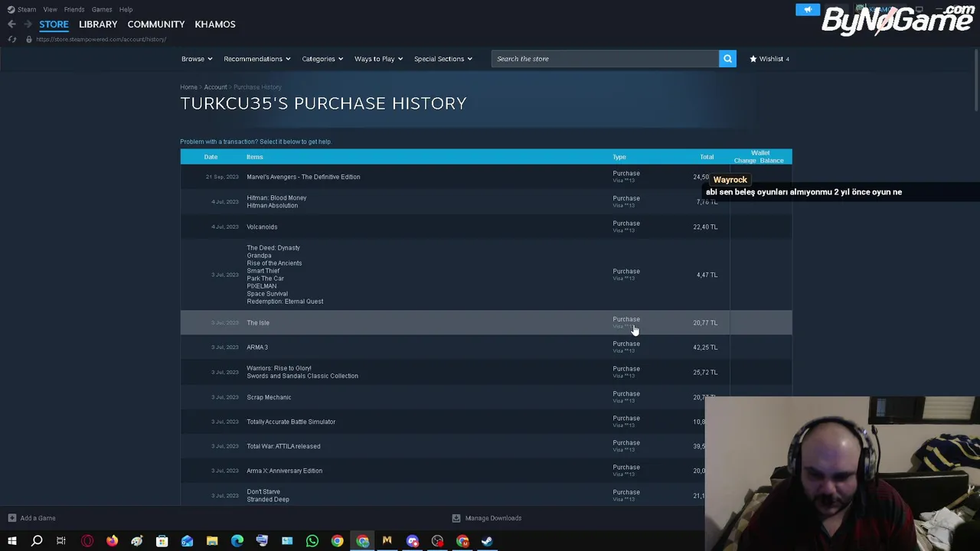This screenshot has height=551, width=980.
Task: Click the blue store search button
Action: click(727, 59)
